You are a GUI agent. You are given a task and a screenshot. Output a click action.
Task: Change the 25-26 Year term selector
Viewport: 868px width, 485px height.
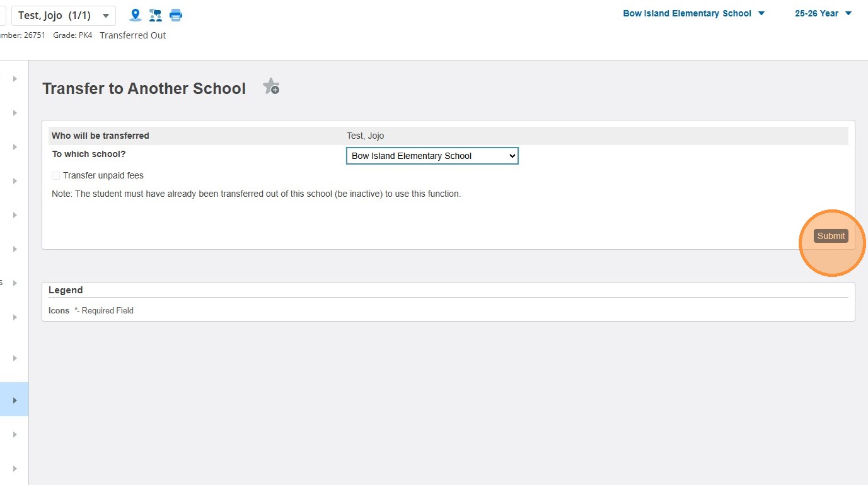tap(823, 13)
